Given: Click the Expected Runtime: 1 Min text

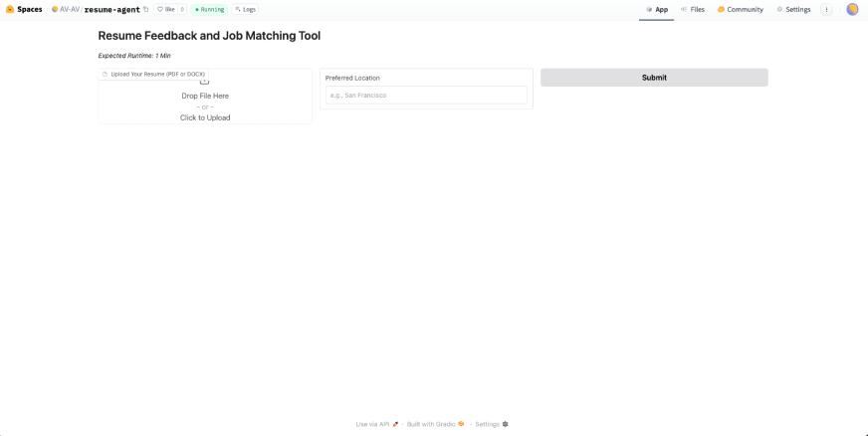Looking at the screenshot, I should pos(134,56).
